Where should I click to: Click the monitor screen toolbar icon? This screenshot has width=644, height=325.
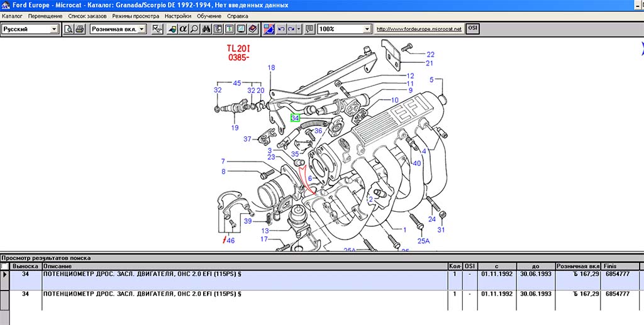[x=241, y=29]
